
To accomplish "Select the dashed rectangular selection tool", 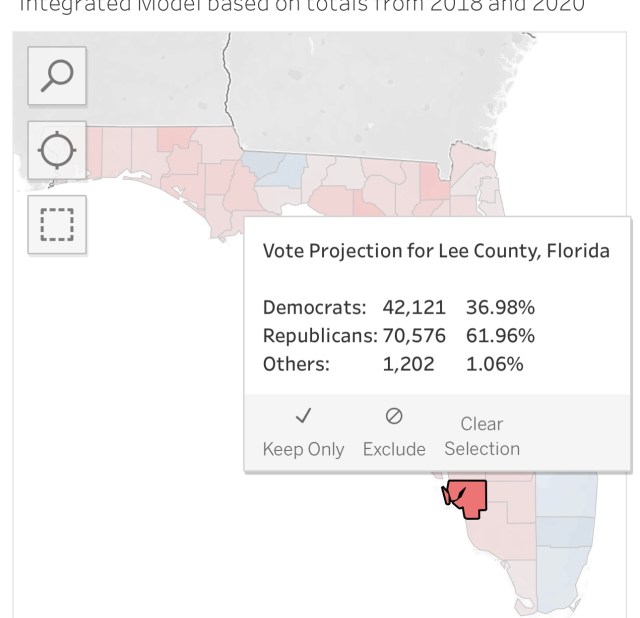I will pyautogui.click(x=56, y=225).
